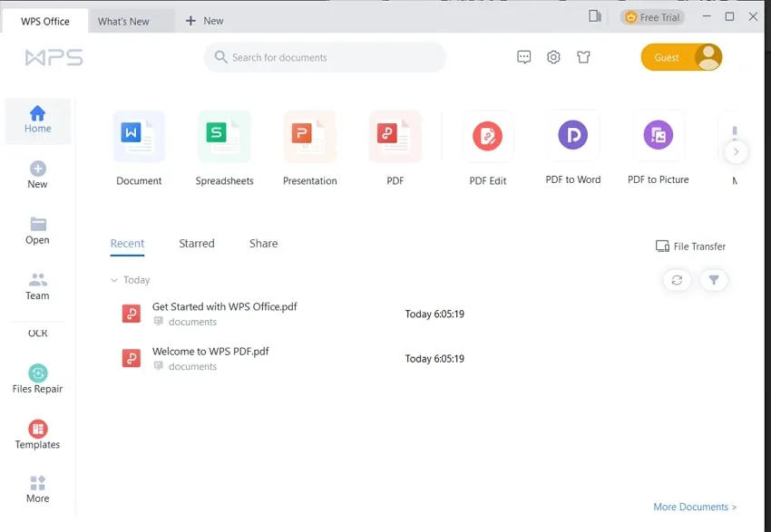Open the feedback message icon

[x=524, y=57]
